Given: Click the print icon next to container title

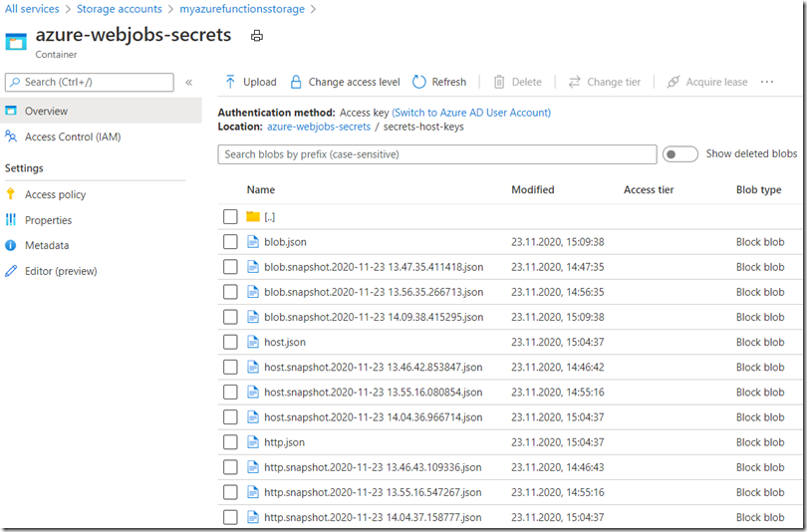Looking at the screenshot, I should [257, 36].
